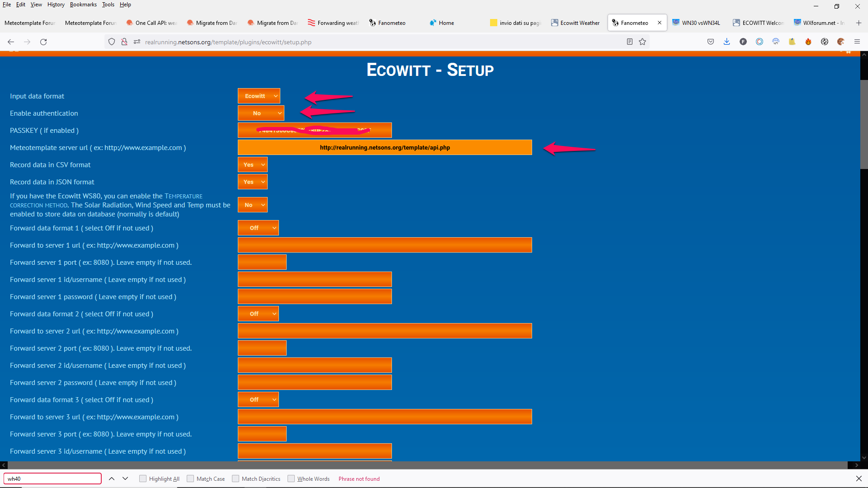Open the History menu
This screenshot has height=488, width=868.
pyautogui.click(x=56, y=5)
